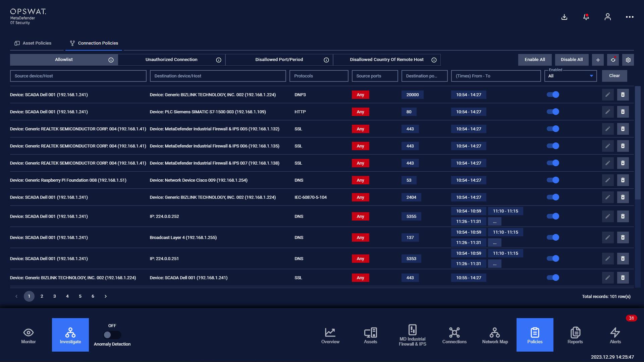Click the refresh policies icon
This screenshot has height=362, width=644.
(x=613, y=60)
